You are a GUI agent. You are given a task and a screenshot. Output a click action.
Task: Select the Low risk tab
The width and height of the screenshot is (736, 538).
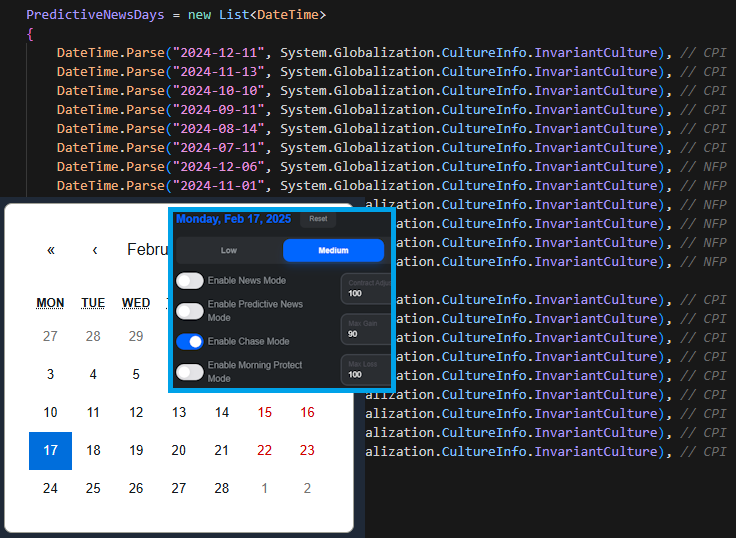click(229, 250)
